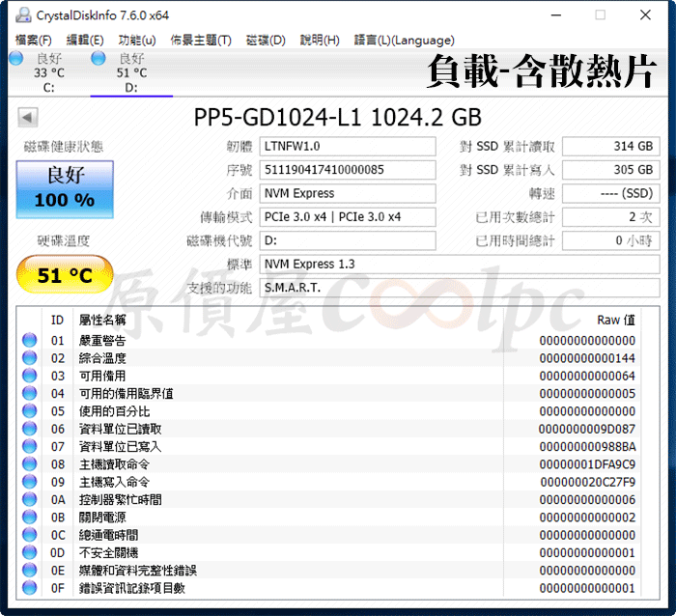Click the firmware field LTNFW1.0
The width and height of the screenshot is (676, 616).
348,147
